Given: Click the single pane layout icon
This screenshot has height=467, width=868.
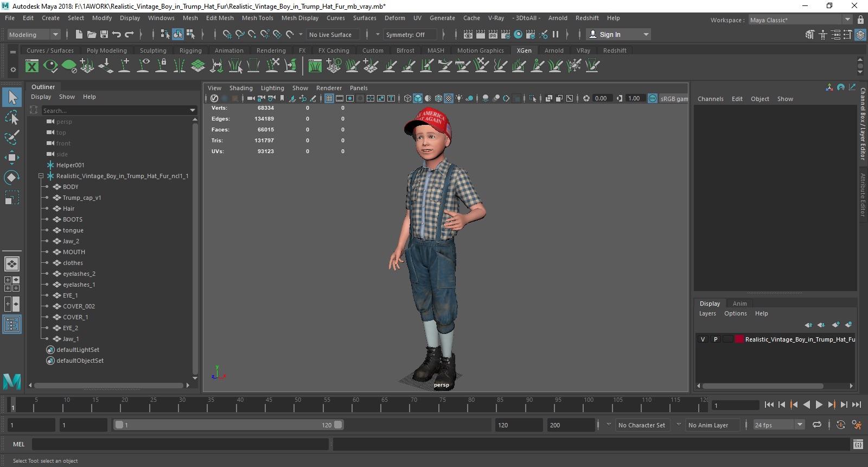Looking at the screenshot, I should (x=12, y=264).
